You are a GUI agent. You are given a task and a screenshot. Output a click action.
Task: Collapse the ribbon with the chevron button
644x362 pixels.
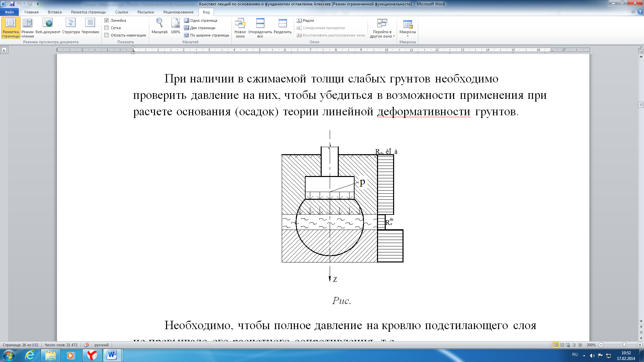click(x=633, y=12)
